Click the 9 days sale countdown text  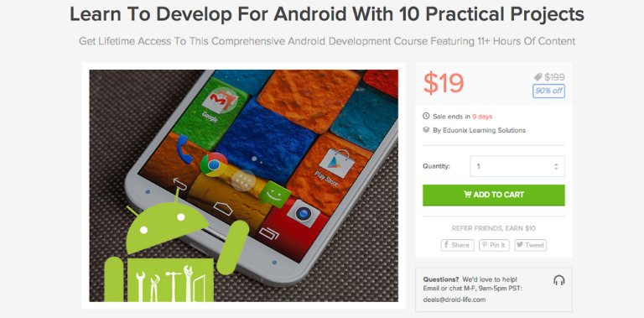click(x=482, y=117)
